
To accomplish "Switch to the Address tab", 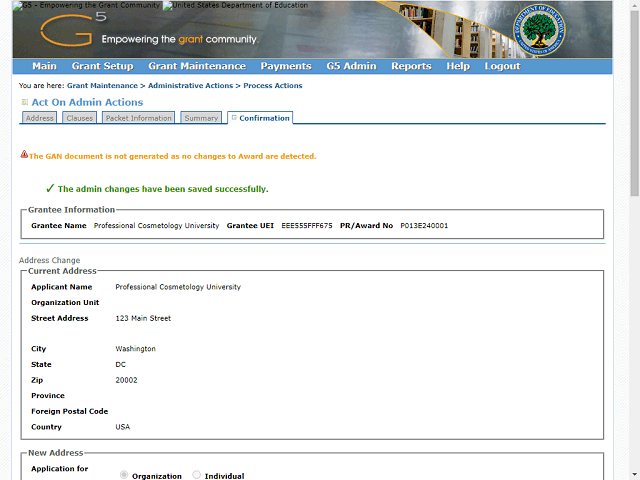I will point(40,118).
